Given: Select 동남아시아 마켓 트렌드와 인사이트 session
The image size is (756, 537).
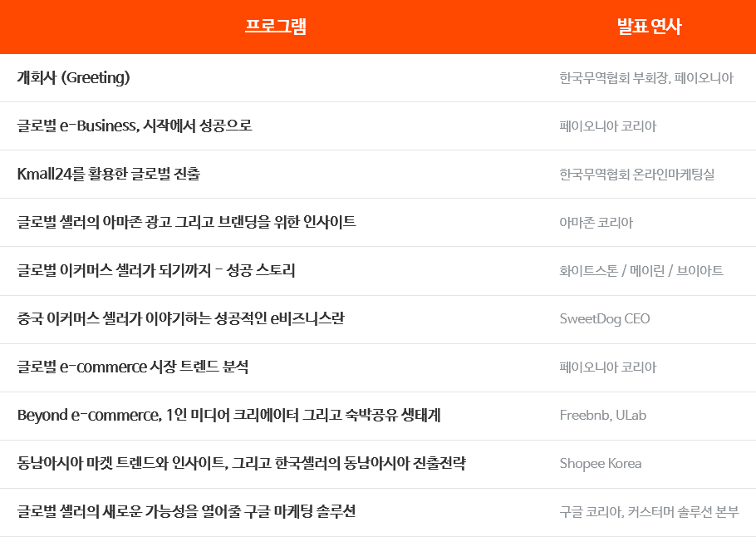Looking at the screenshot, I should click(242, 463).
